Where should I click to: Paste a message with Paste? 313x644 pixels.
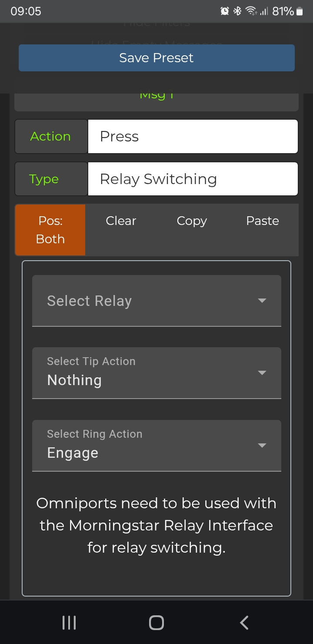[x=263, y=221]
